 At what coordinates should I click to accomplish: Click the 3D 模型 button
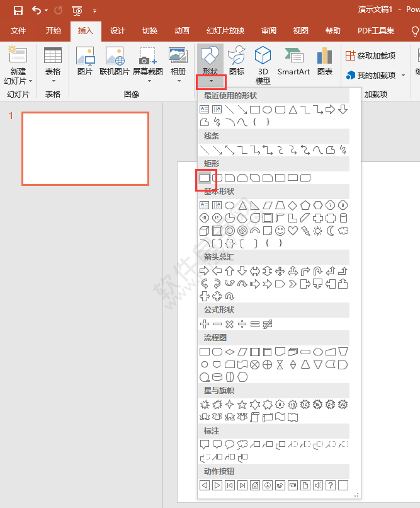point(263,65)
